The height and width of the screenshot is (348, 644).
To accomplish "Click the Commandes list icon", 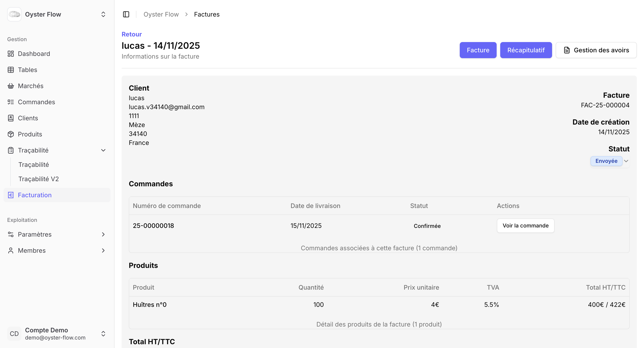I will 11,102.
